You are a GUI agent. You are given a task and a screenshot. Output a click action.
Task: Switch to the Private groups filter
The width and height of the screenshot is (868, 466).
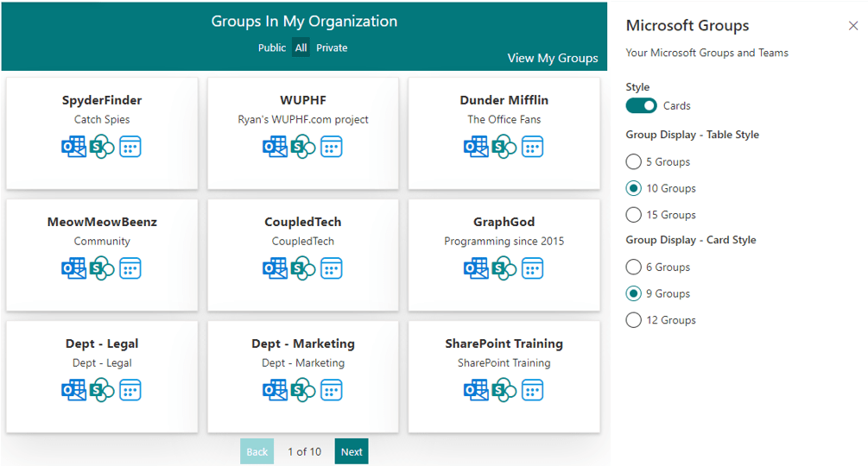[x=332, y=48]
